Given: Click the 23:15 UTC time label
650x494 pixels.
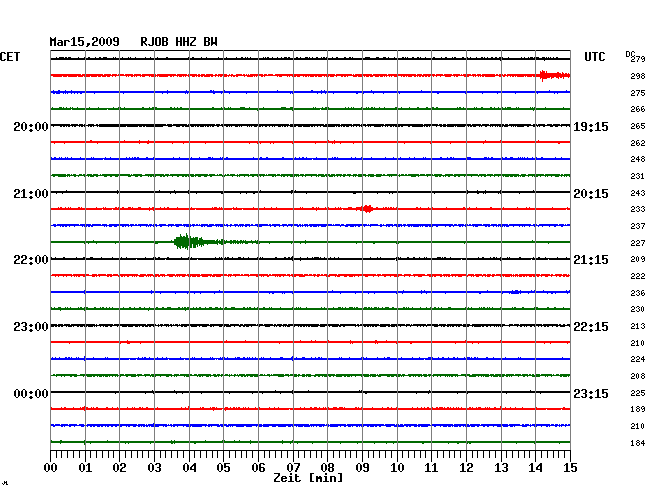Looking at the screenshot, I should coord(591,393).
